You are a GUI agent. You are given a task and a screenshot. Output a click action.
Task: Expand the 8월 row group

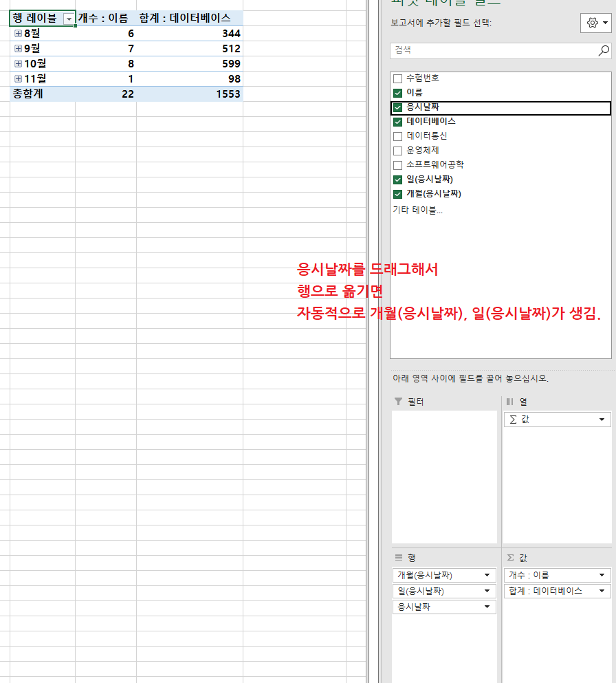18,33
